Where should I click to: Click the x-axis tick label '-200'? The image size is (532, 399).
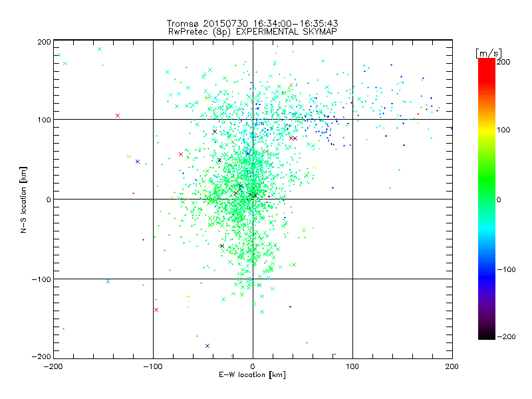pyautogui.click(x=53, y=366)
